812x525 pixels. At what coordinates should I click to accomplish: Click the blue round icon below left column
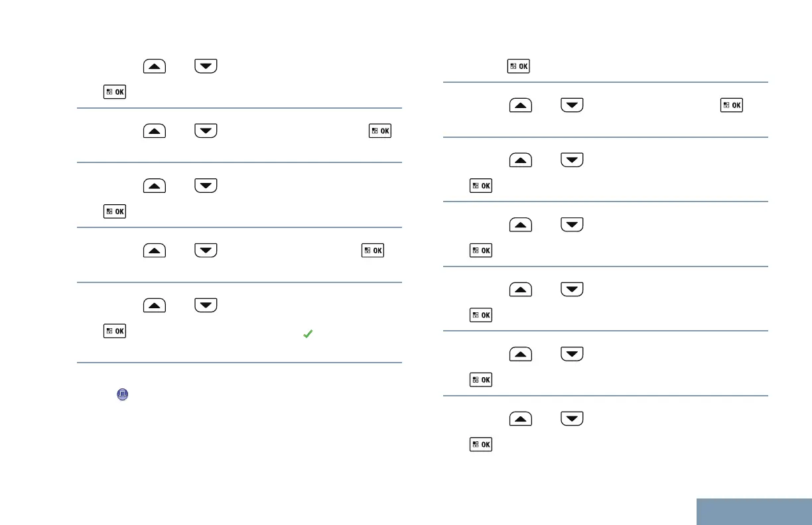coord(122,394)
